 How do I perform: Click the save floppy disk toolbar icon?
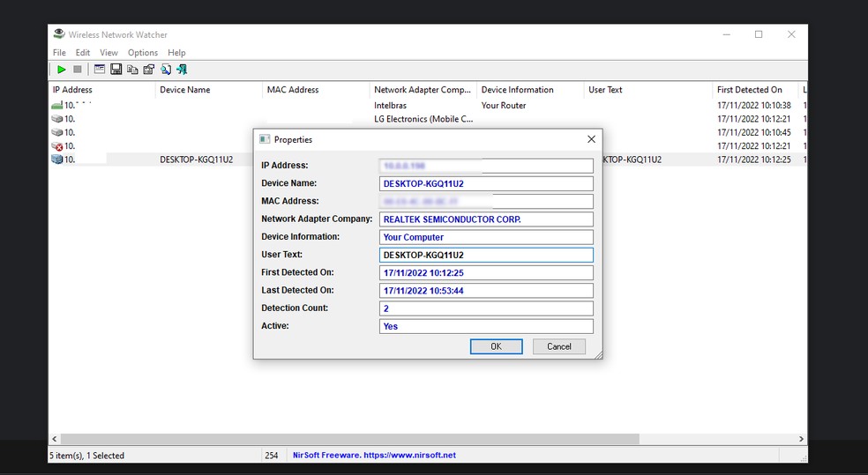click(x=116, y=70)
